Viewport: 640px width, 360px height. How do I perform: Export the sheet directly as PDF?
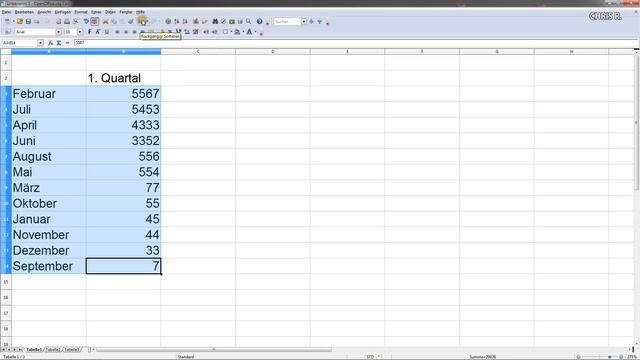(58, 21)
